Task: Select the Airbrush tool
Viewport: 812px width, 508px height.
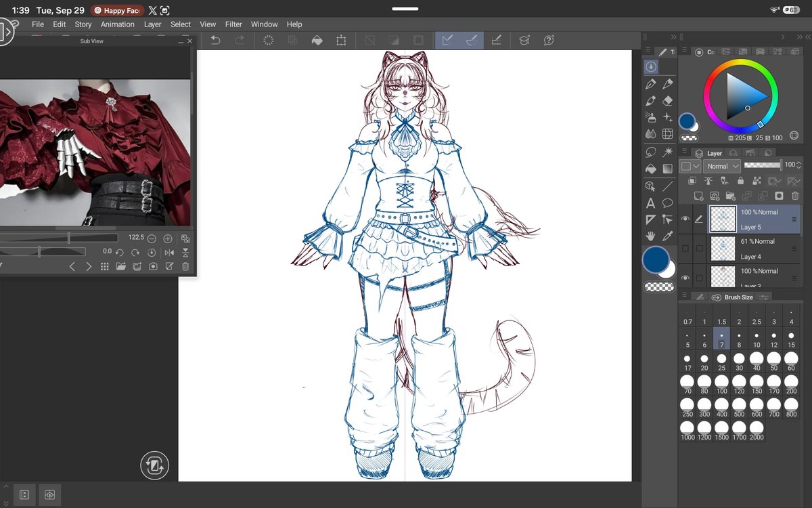Action: (x=651, y=118)
